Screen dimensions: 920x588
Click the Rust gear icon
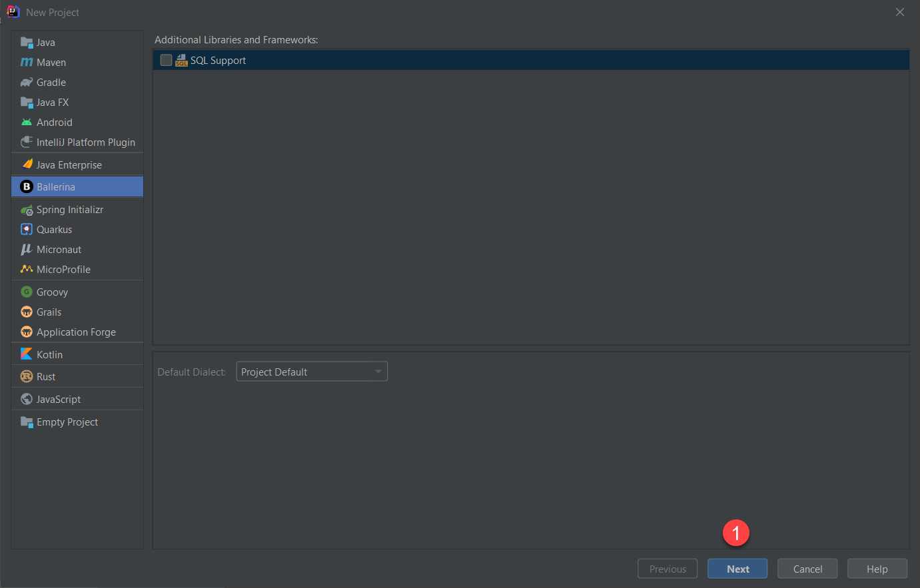[x=27, y=376]
